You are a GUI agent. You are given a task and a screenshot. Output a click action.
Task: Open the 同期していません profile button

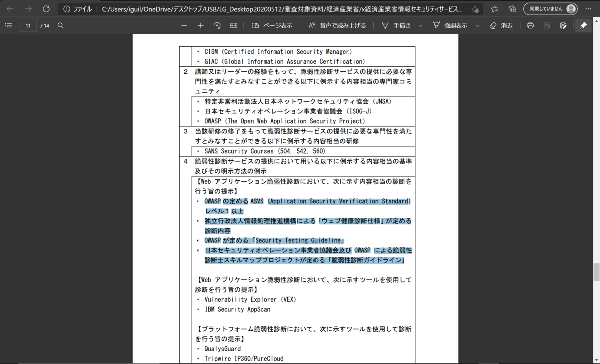pyautogui.click(x=551, y=9)
